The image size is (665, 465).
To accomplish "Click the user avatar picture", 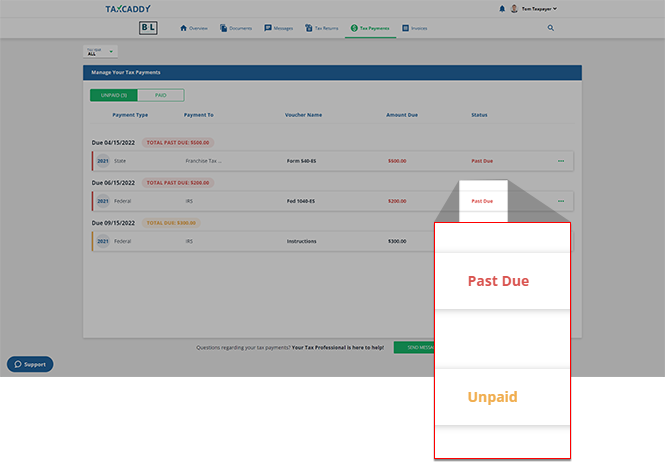I will [x=514, y=8].
